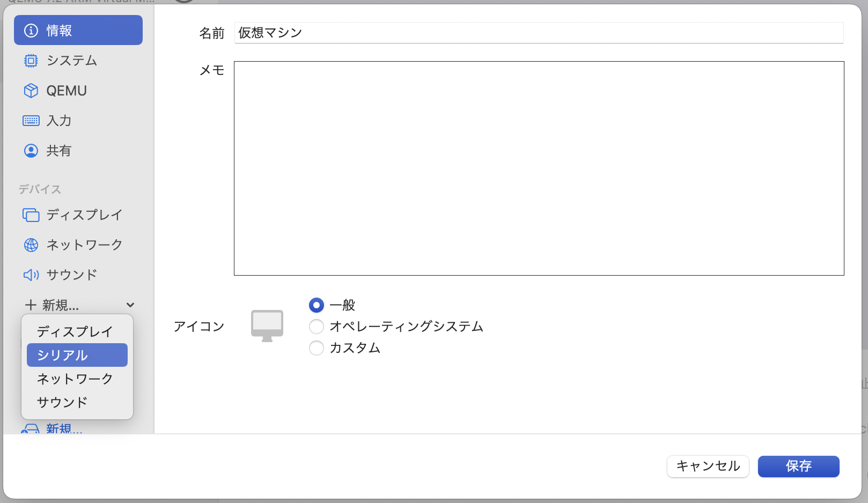Open the システム settings tab
This screenshot has width=868, height=503.
point(78,61)
